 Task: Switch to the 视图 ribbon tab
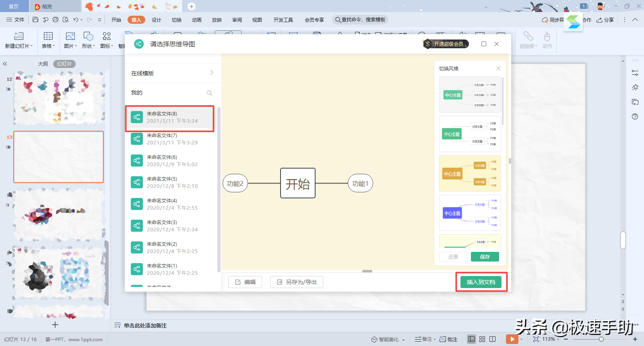point(257,20)
